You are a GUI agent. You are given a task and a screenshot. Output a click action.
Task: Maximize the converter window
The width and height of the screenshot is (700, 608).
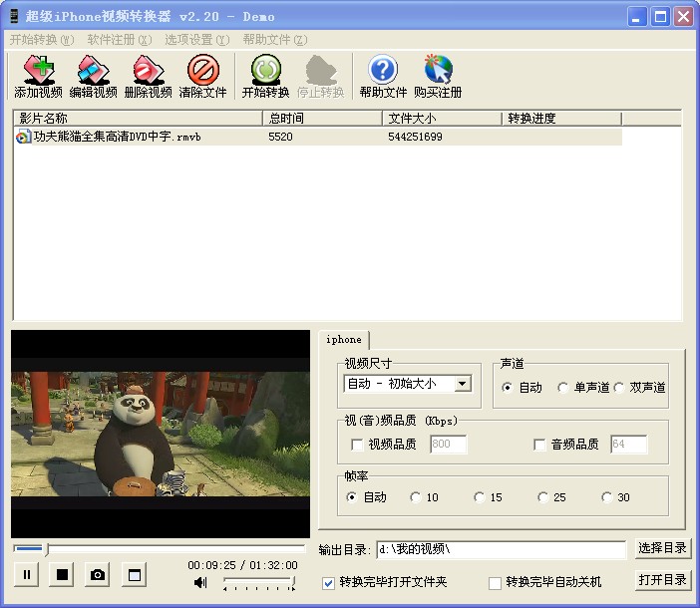(x=660, y=17)
